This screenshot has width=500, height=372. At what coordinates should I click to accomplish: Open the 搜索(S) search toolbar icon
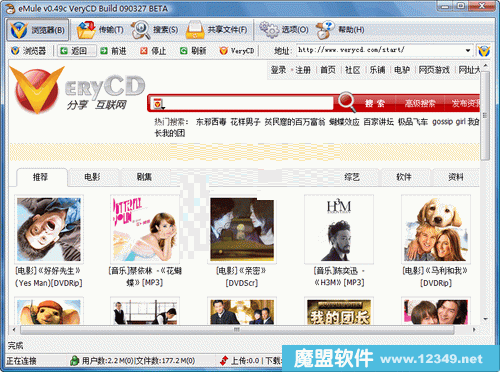point(155,30)
